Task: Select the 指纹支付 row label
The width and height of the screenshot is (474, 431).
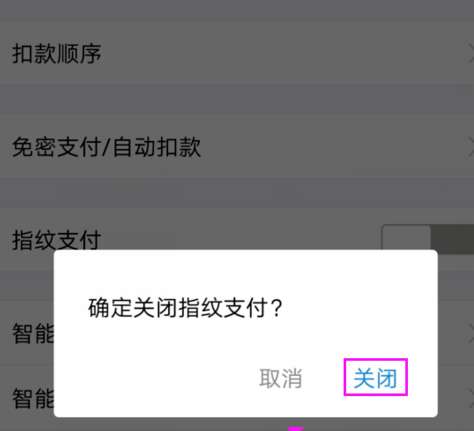Action: coord(57,240)
